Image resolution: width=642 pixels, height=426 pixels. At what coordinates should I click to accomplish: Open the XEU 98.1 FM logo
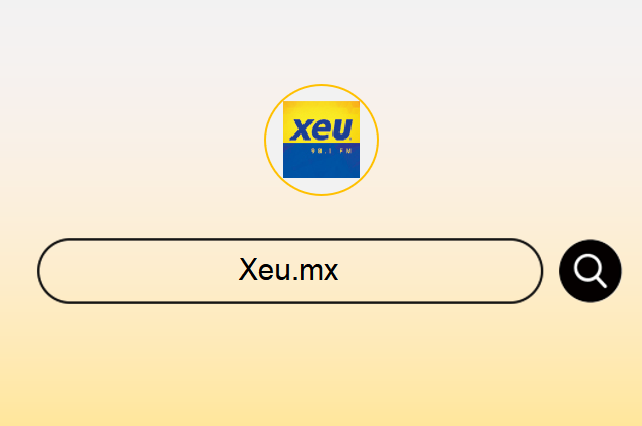point(321,140)
